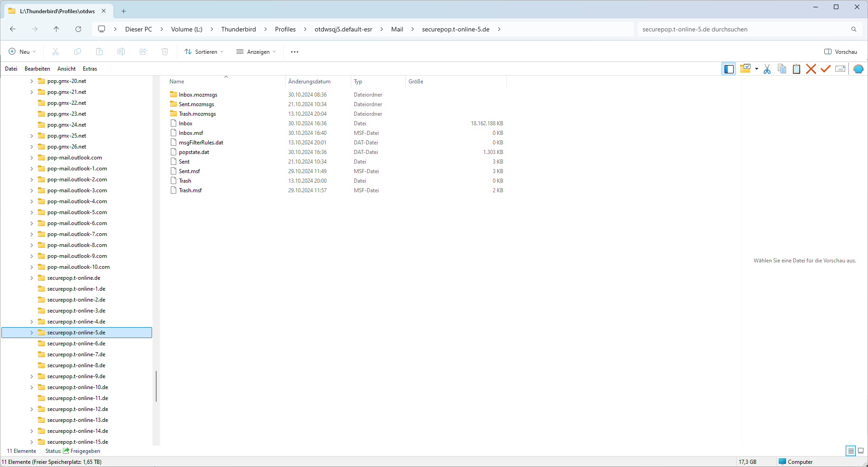Click the orange checkmark icon
This screenshot has width=868, height=467.
pyautogui.click(x=825, y=69)
